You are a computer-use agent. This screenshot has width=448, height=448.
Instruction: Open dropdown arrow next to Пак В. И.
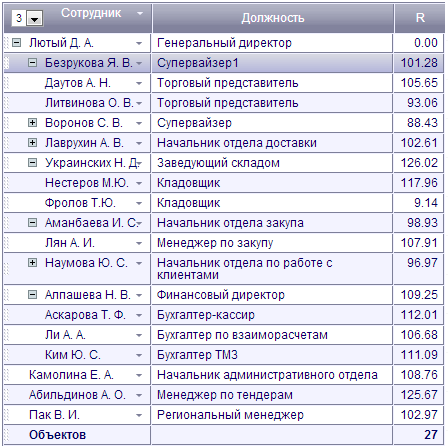(x=139, y=415)
